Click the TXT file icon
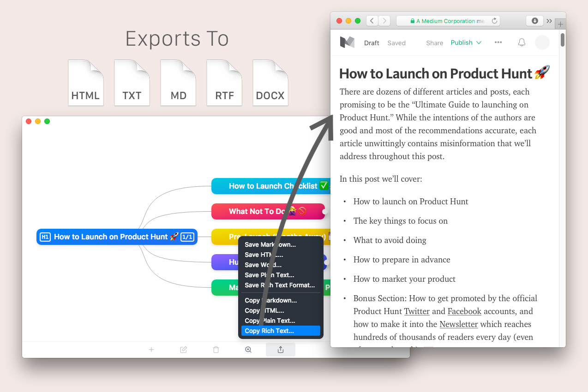Screen dimensions: 588x392 click(x=132, y=83)
